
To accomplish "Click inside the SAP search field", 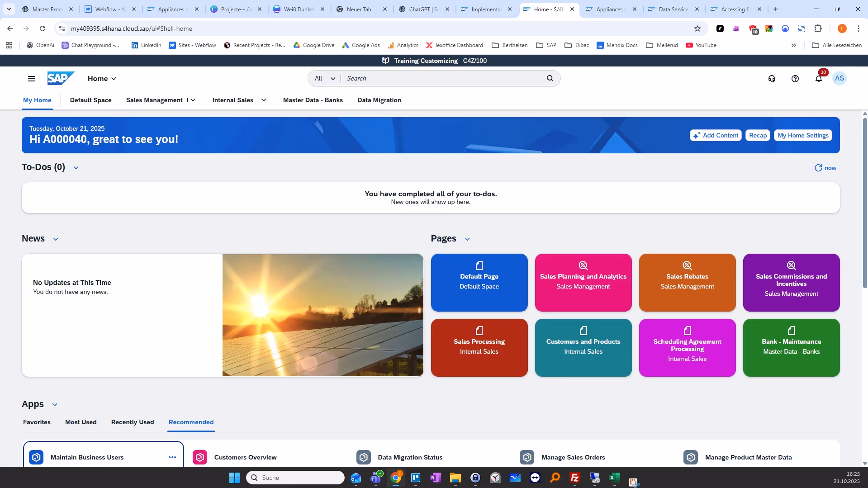I will pyautogui.click(x=443, y=78).
